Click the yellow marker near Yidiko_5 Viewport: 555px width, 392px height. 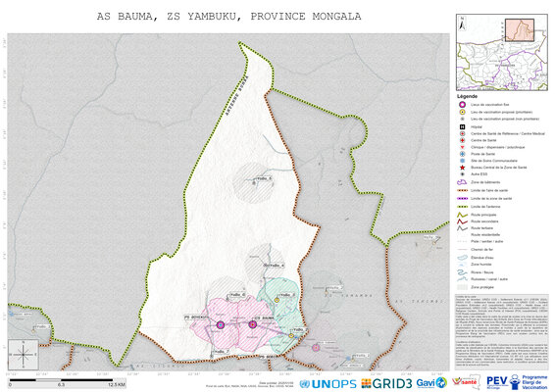[277, 300]
